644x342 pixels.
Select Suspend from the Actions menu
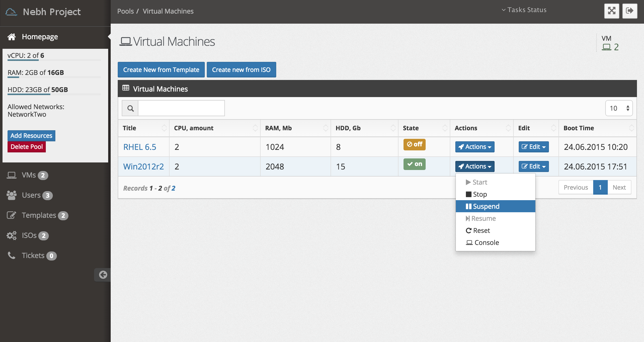coord(486,206)
